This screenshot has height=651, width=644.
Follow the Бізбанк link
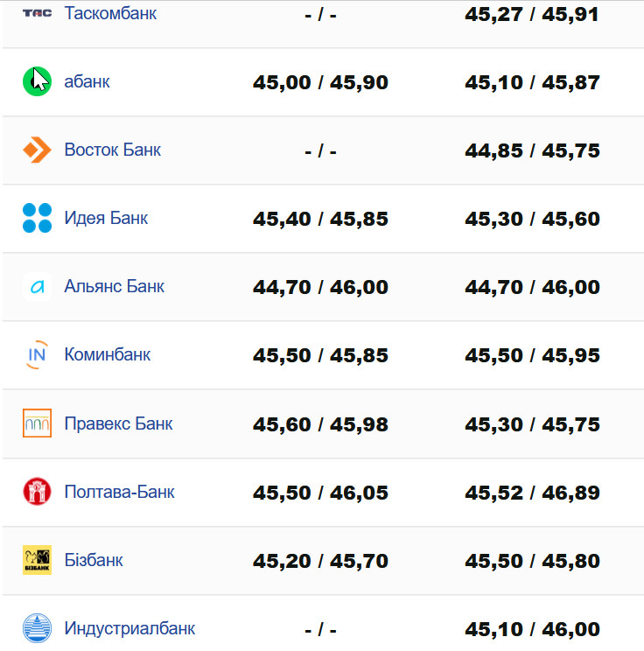tap(93, 560)
